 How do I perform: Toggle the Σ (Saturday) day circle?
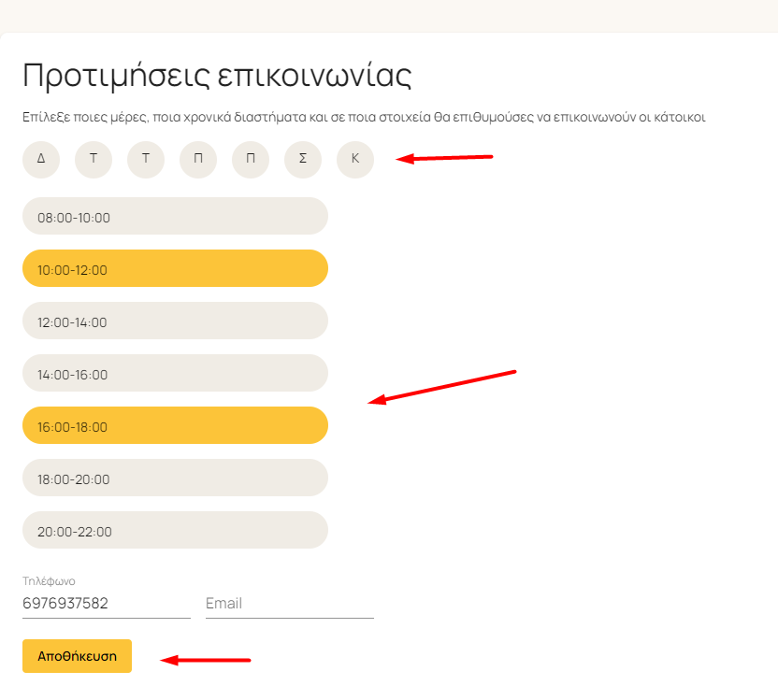(x=303, y=159)
